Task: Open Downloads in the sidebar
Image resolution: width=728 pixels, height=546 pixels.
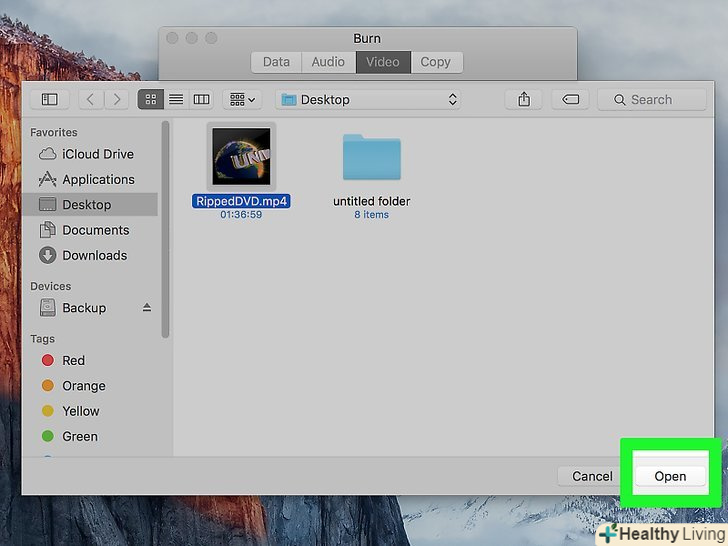Action: [94, 255]
